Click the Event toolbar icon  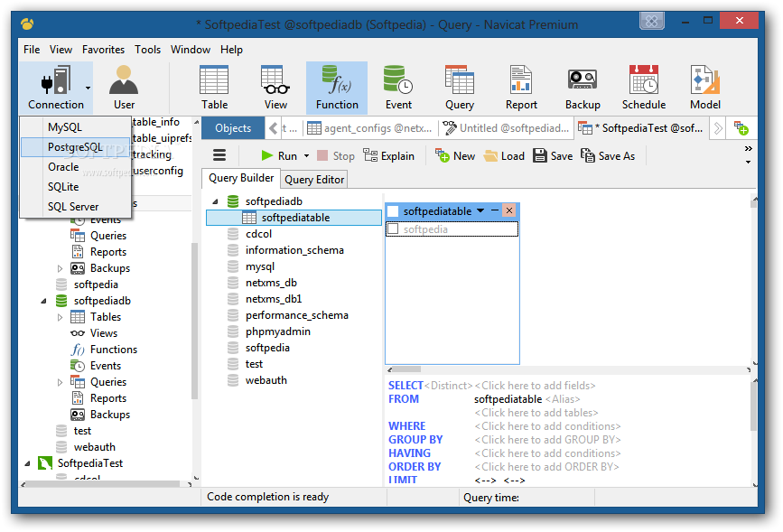tap(398, 88)
